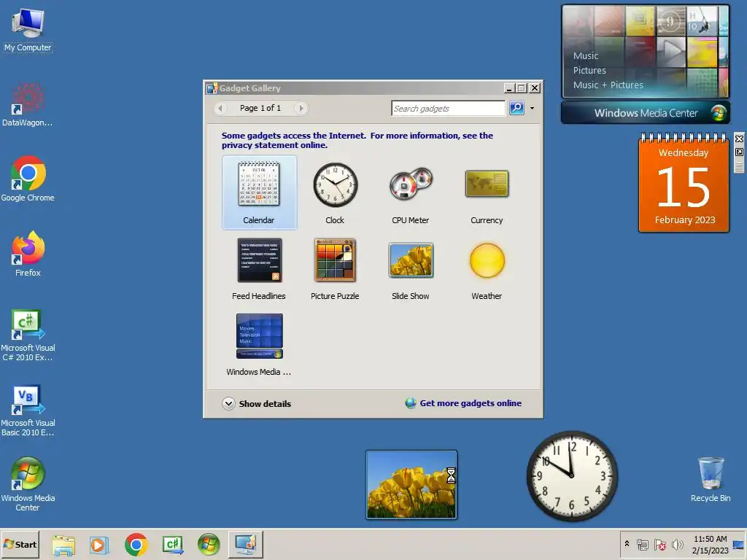Click Pictures in the Media Center gadget

point(589,71)
